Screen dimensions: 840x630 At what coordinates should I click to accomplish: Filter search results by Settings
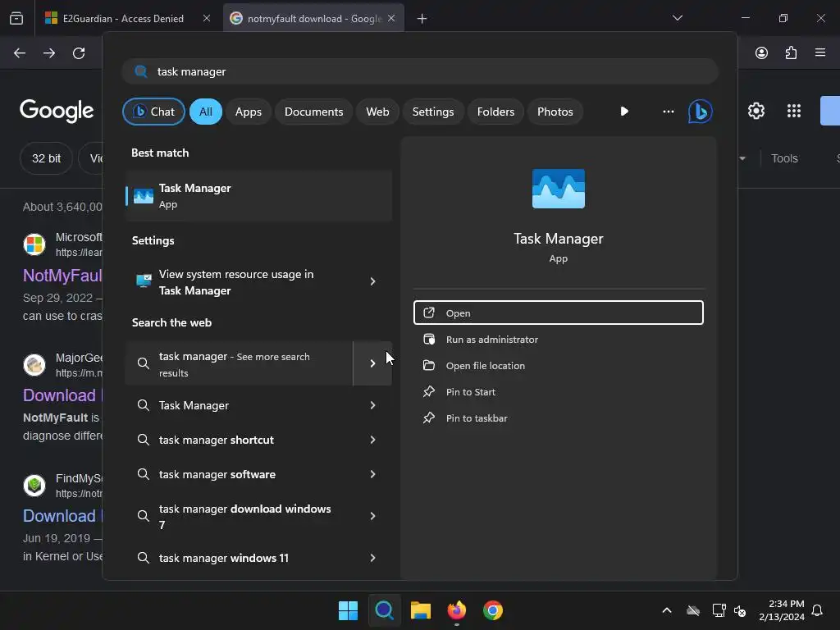(433, 112)
